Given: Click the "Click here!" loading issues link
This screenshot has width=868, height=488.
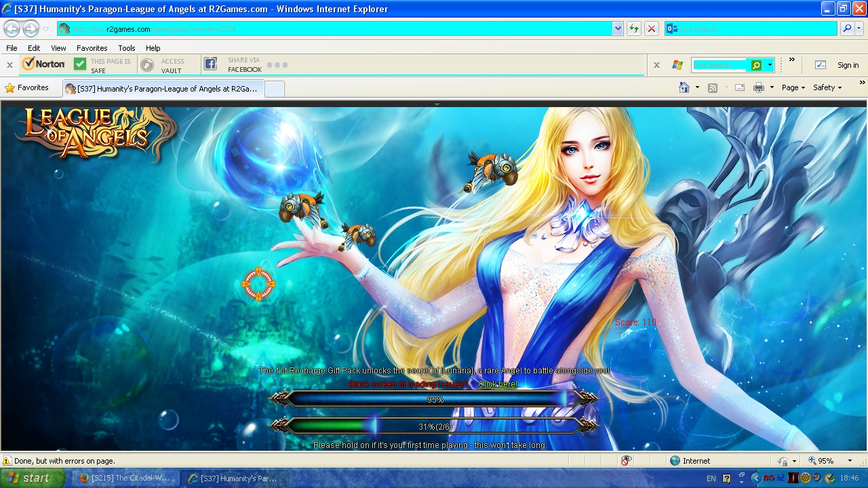Looking at the screenshot, I should click(x=497, y=384).
